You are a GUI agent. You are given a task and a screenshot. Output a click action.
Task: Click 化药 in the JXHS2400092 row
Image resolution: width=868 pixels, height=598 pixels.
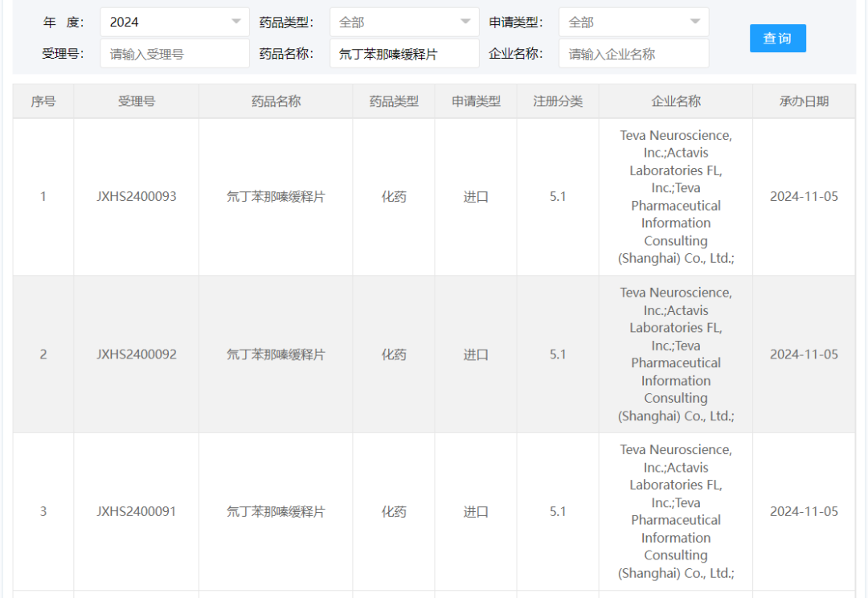coord(394,354)
